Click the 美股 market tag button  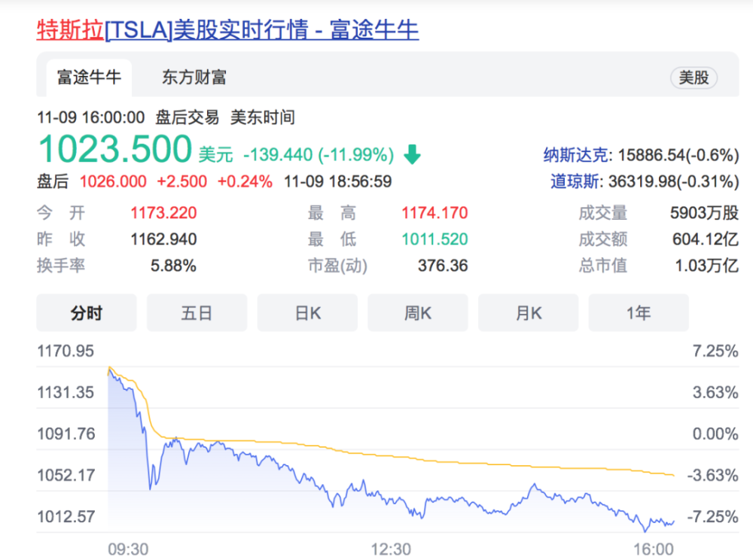694,78
